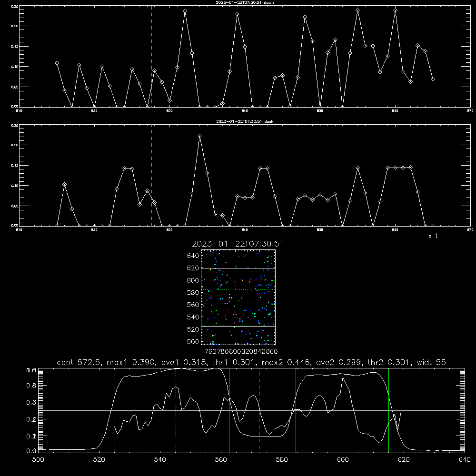Click the scatter image y-axis label 520
The height and width of the screenshot is (476, 476).
(x=193, y=329)
